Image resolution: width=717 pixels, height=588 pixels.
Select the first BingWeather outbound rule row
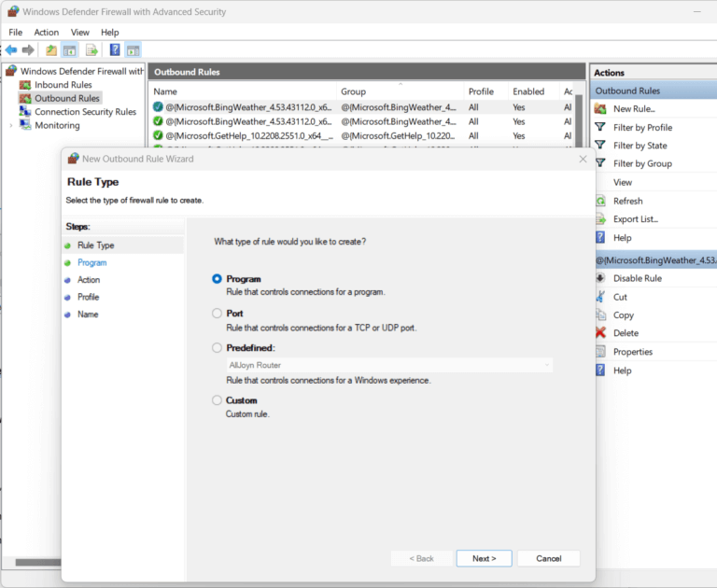click(362, 107)
